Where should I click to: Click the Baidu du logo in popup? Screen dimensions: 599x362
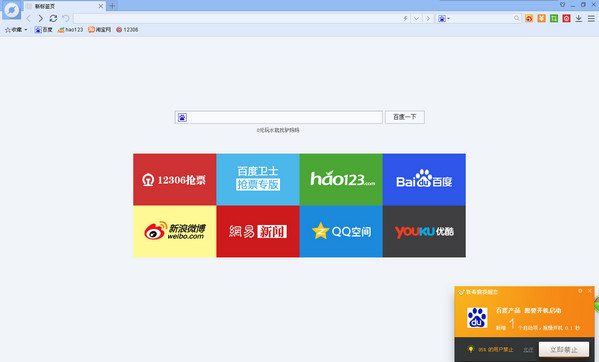click(x=477, y=317)
